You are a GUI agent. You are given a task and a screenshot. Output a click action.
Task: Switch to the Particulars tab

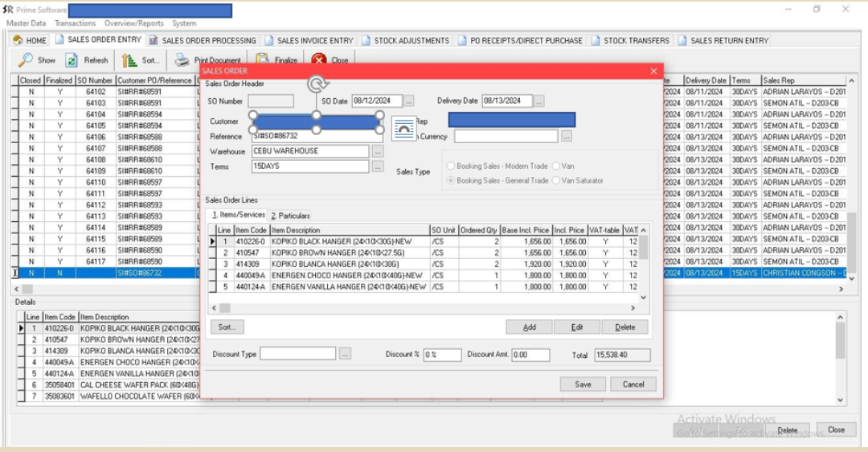point(290,216)
